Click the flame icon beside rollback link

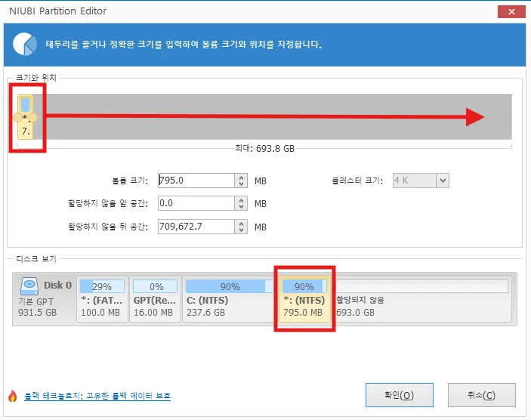tap(13, 396)
